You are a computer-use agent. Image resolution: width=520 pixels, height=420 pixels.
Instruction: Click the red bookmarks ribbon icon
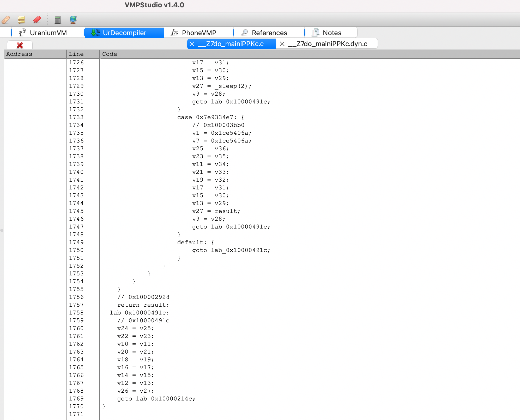(37, 20)
